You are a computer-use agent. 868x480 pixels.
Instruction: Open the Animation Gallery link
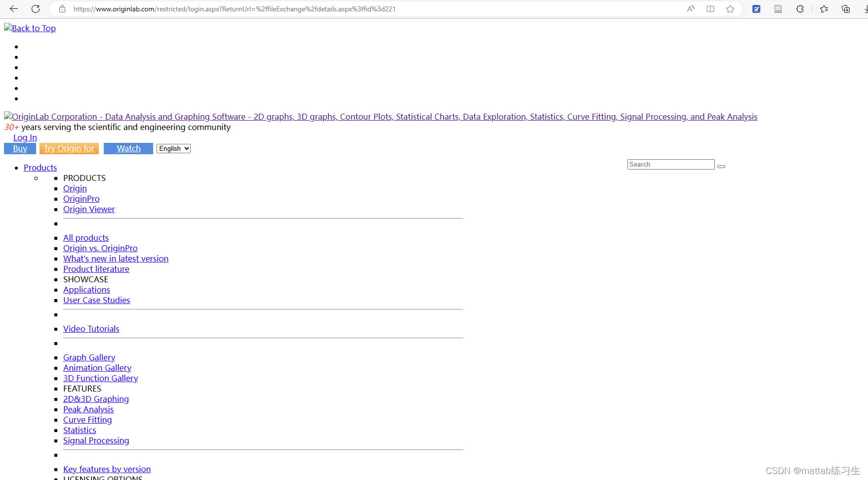pos(97,368)
